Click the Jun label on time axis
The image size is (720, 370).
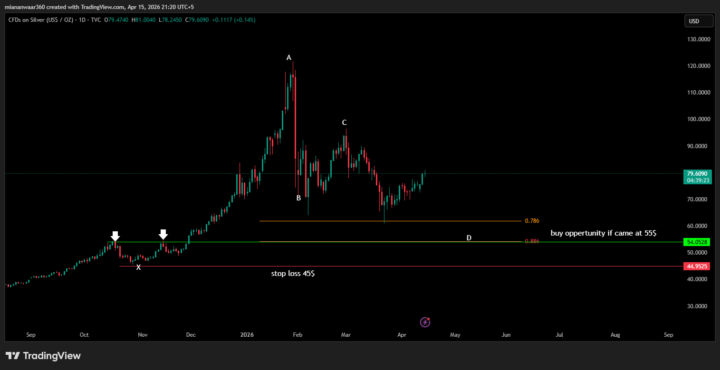coord(506,335)
